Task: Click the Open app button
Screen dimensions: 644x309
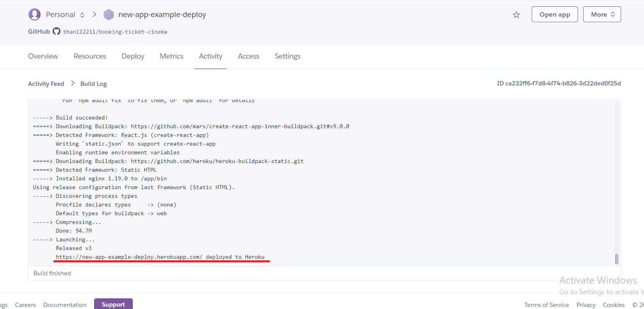Action: tap(555, 14)
